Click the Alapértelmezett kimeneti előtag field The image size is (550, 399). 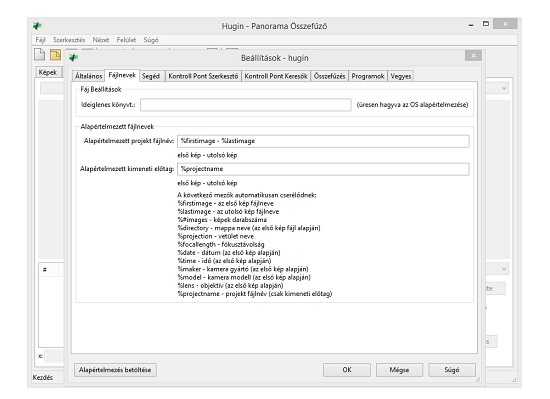pos(323,169)
